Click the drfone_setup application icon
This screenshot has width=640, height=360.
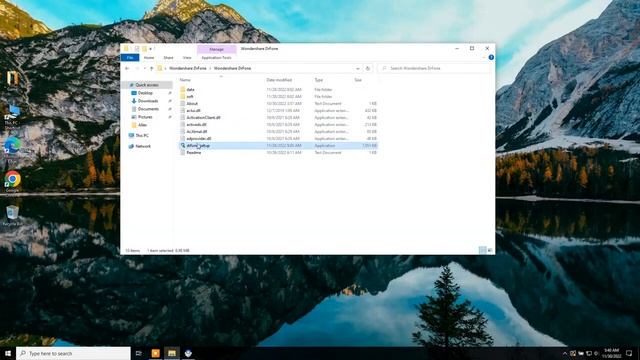182,145
